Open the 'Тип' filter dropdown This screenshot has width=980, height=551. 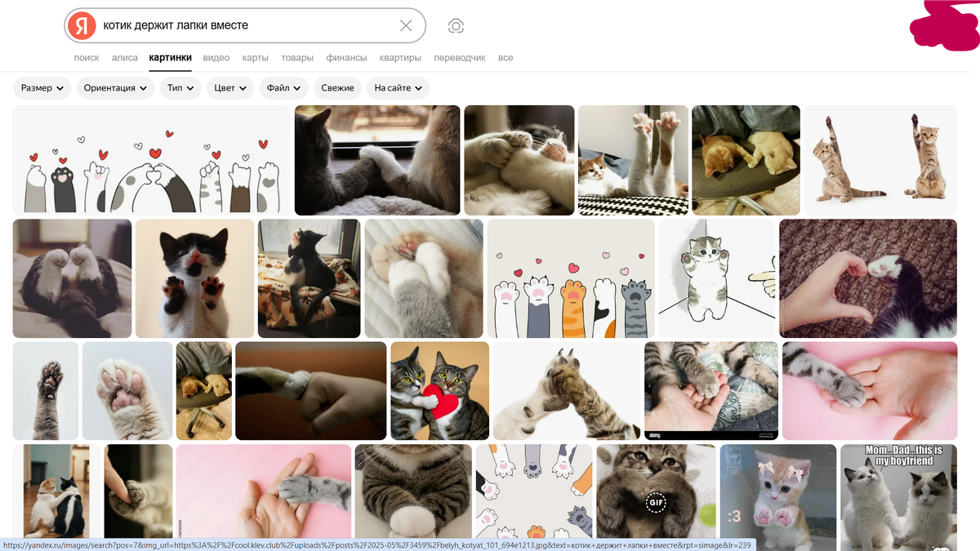click(x=180, y=88)
